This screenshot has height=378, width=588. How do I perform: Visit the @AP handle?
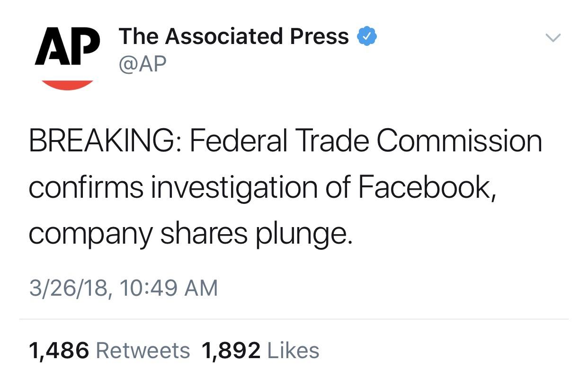click(x=143, y=63)
